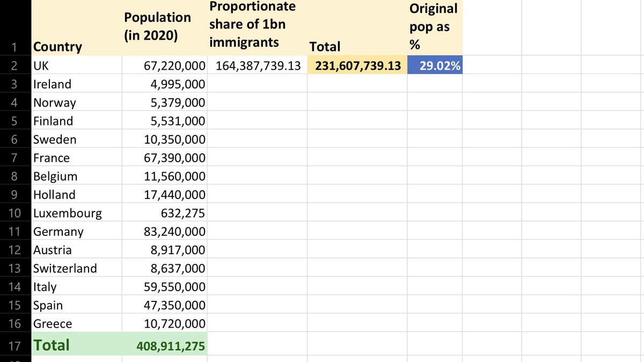The image size is (644, 362).
Task: Select the cell containing 'Norway'
Action: (76, 102)
